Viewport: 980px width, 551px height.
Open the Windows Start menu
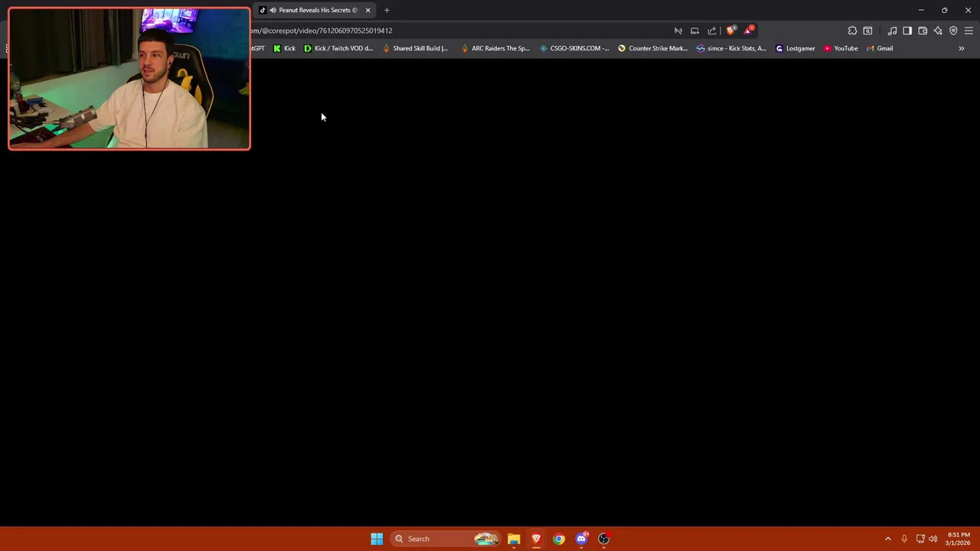click(x=377, y=539)
